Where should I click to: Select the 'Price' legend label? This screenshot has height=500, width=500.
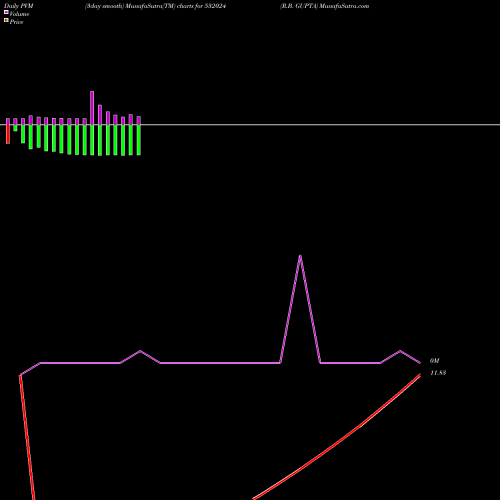pos(16,22)
